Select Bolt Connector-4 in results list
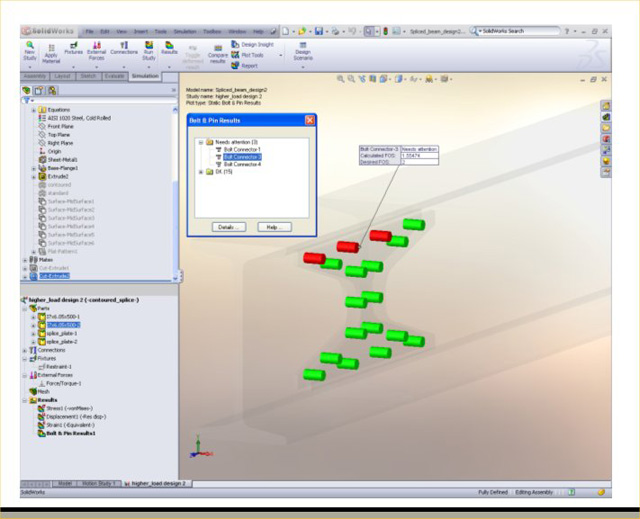This screenshot has width=640, height=519. click(243, 164)
